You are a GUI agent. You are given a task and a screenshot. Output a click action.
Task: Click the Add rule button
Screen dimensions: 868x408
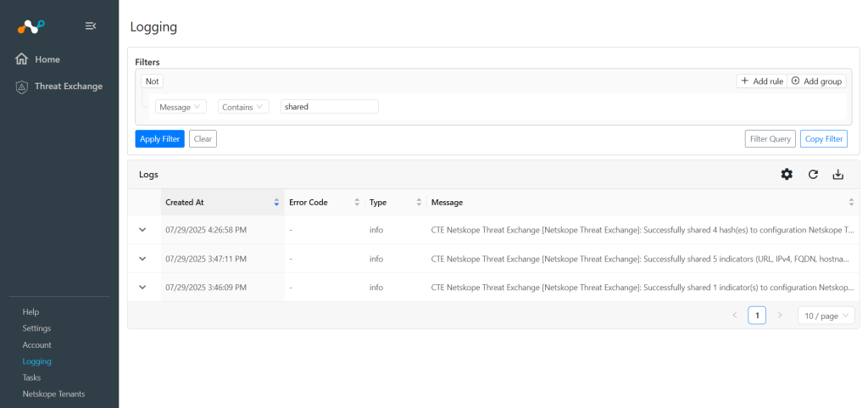[x=762, y=81]
